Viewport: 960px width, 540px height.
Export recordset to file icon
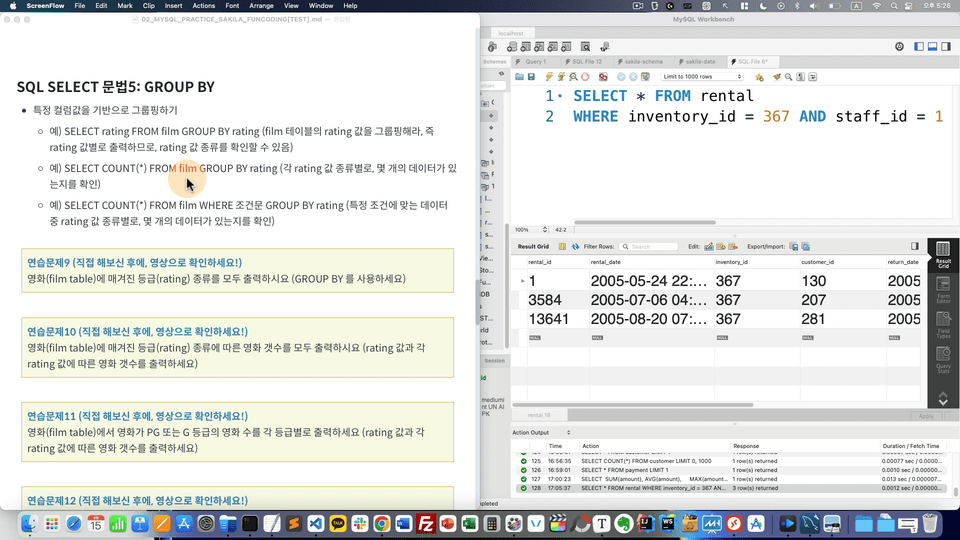pos(794,247)
